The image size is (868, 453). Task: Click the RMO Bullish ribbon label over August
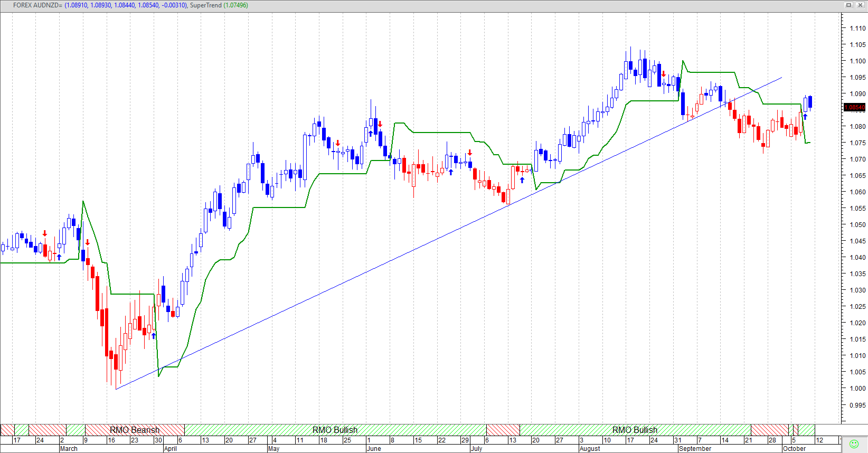pyautogui.click(x=635, y=430)
